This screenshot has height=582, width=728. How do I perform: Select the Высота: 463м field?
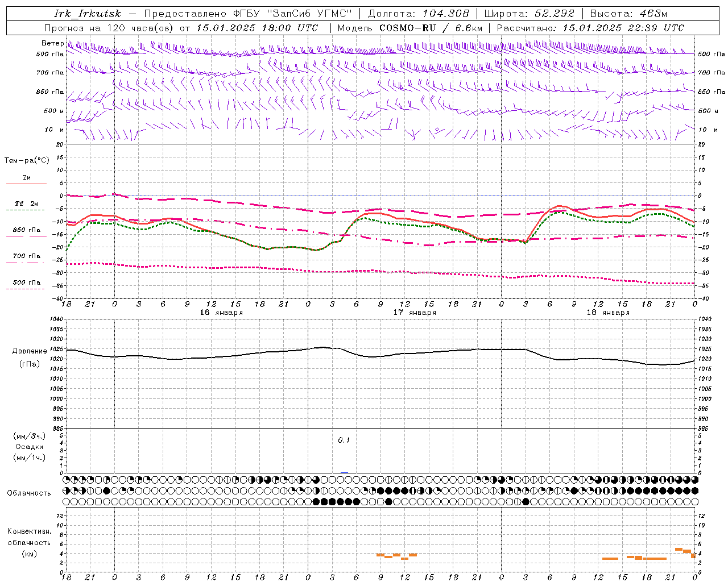point(628,14)
